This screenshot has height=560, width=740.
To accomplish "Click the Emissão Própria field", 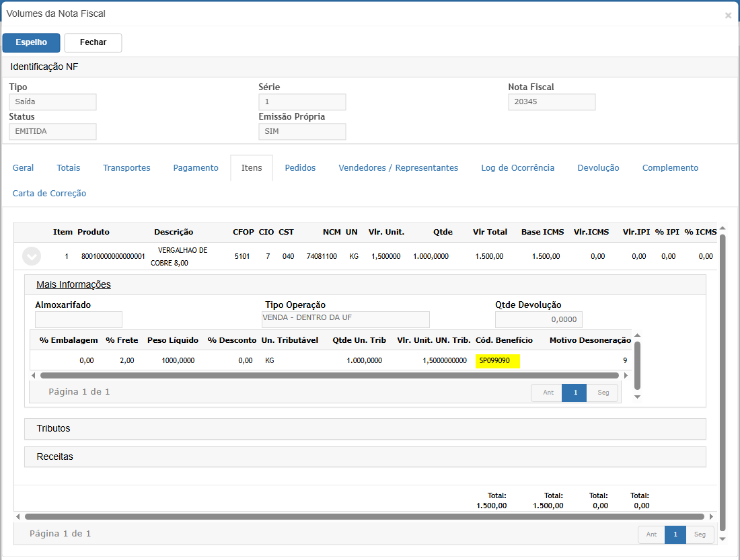I will 302,132.
